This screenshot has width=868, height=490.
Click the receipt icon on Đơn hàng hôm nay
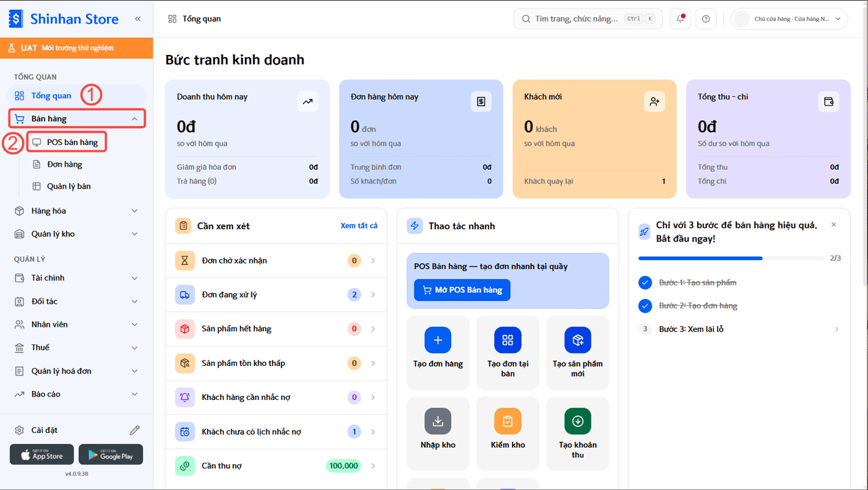(481, 102)
